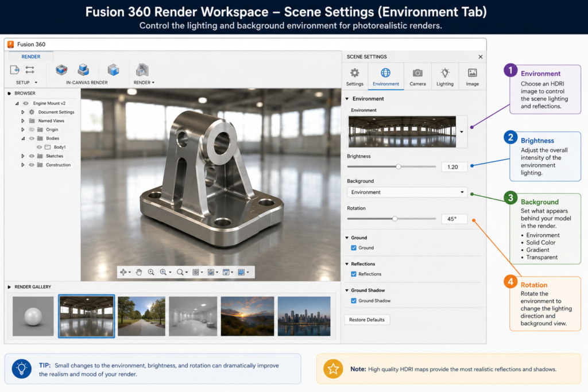Start In-Canvas Render with the first cube icon

pos(61,69)
